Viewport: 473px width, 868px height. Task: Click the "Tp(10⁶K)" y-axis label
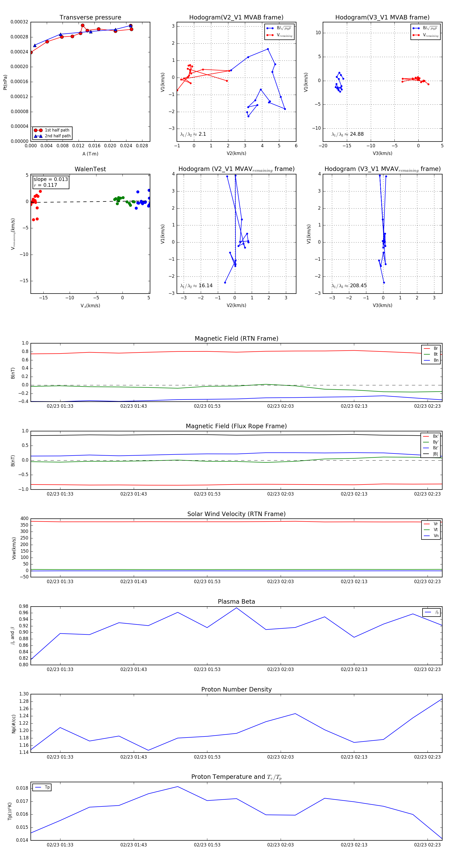coord(9,811)
